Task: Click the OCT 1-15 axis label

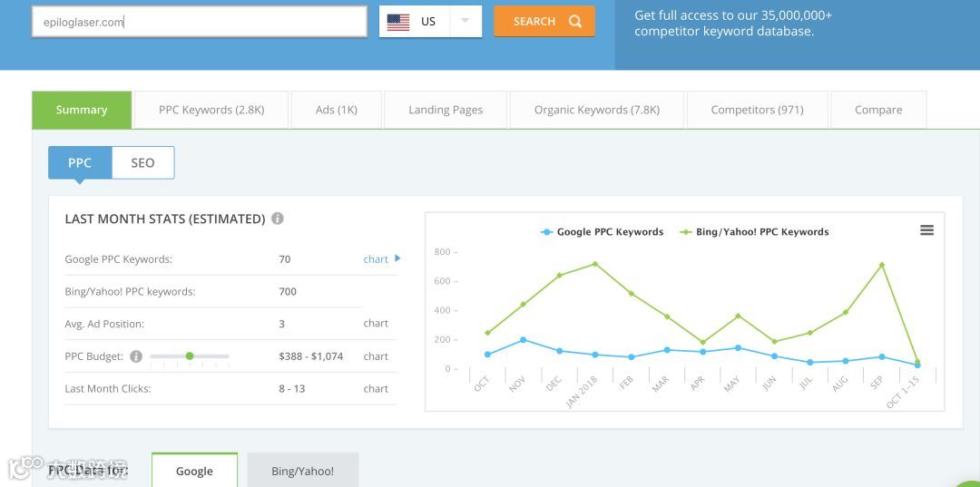Action: 903,393
